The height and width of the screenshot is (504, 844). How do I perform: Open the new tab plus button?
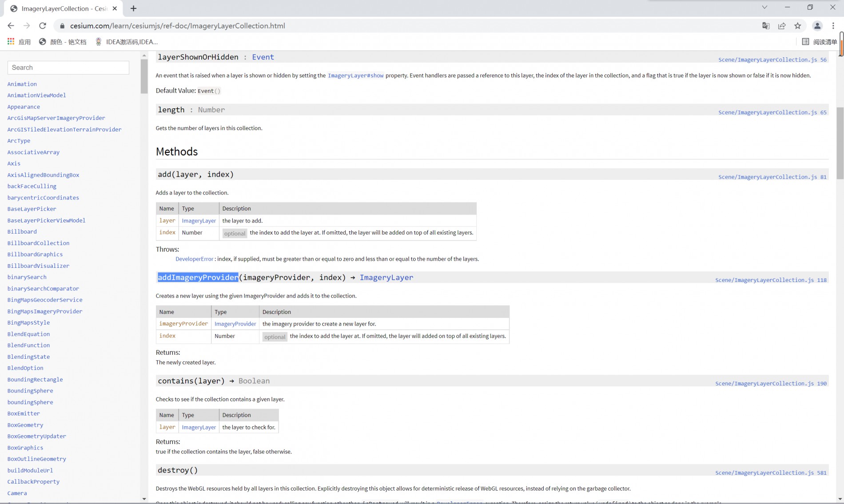coord(133,8)
